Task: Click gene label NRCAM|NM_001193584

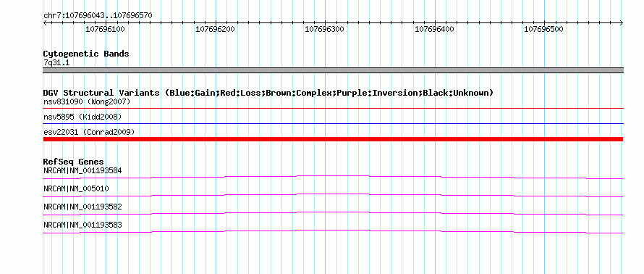Action: tap(82, 170)
